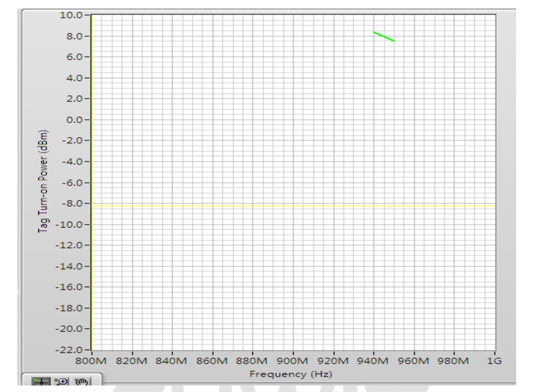Edit the 800M X-axis start value

pos(93,361)
